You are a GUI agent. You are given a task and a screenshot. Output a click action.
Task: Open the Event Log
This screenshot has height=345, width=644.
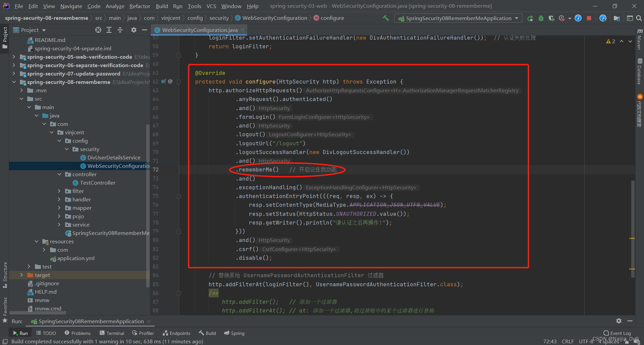617,333
